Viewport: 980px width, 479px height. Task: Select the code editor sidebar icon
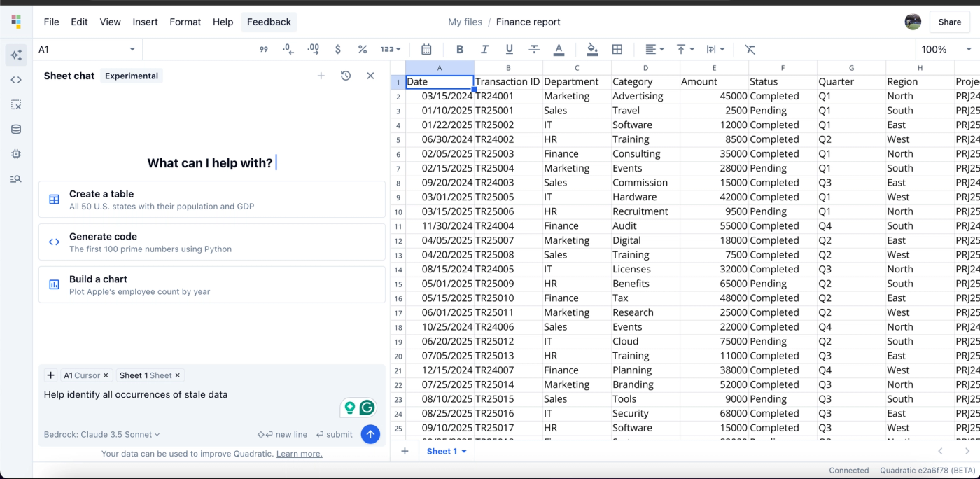[x=15, y=80]
